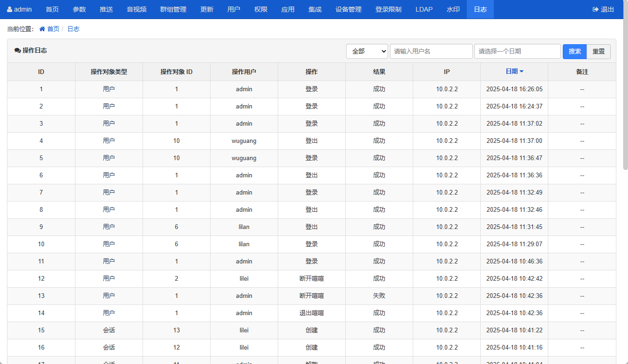Viewport: 628px width, 364px height.
Task: Open the 全部 filter dropdown
Action: tap(367, 51)
